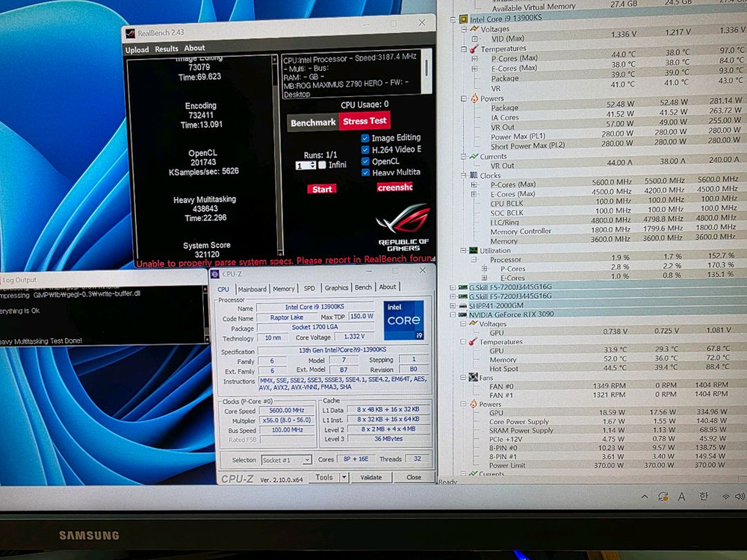Open the Upload menu in RealBench
Image resolution: width=747 pixels, height=560 pixels.
137,49
